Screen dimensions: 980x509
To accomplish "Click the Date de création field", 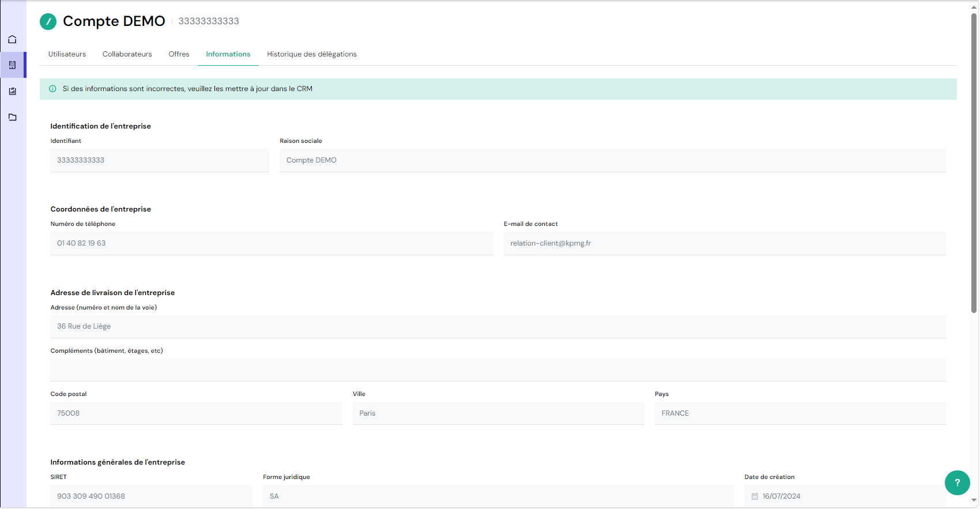I will [x=845, y=496].
